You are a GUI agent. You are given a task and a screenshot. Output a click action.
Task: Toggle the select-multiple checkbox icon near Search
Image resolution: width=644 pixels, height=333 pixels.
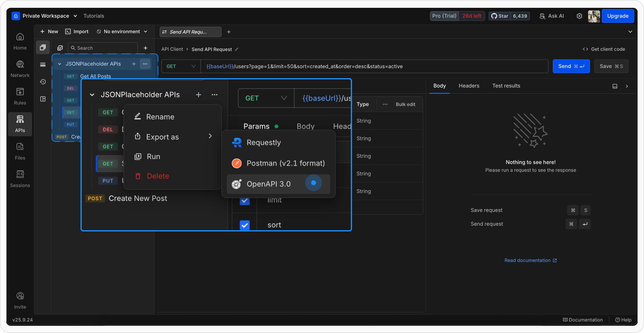(60, 48)
